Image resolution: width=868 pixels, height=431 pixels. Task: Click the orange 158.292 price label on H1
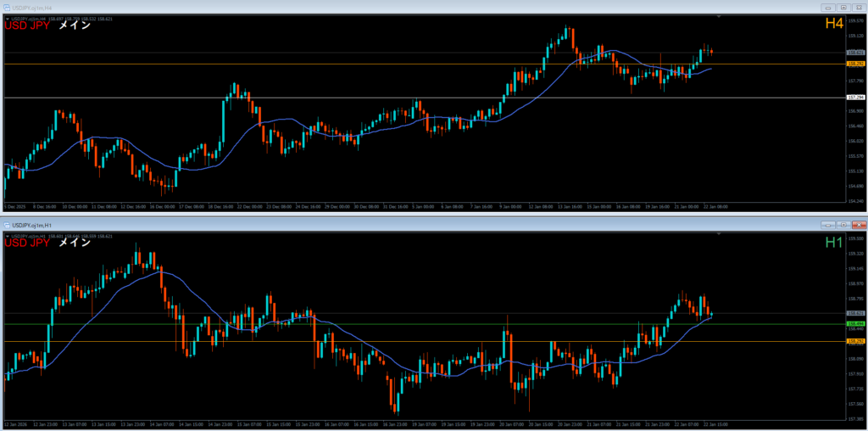click(854, 341)
